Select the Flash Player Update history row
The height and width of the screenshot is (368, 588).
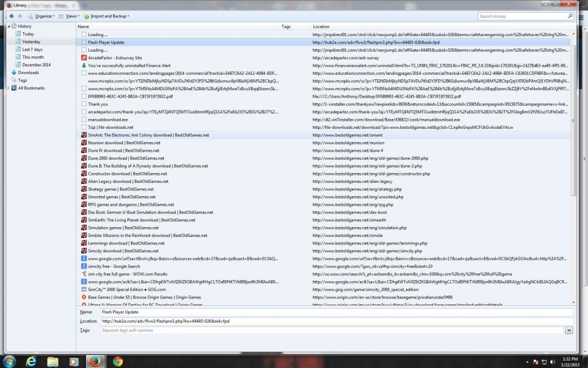[x=323, y=43]
